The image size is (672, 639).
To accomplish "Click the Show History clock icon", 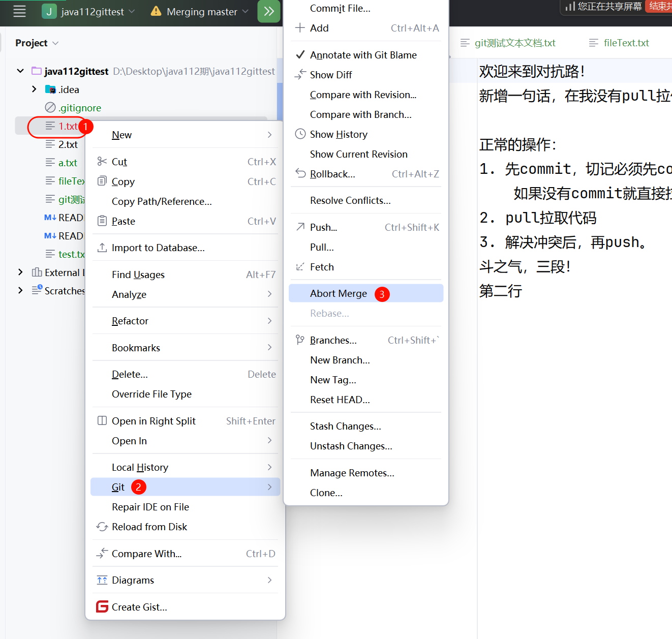I will click(300, 134).
